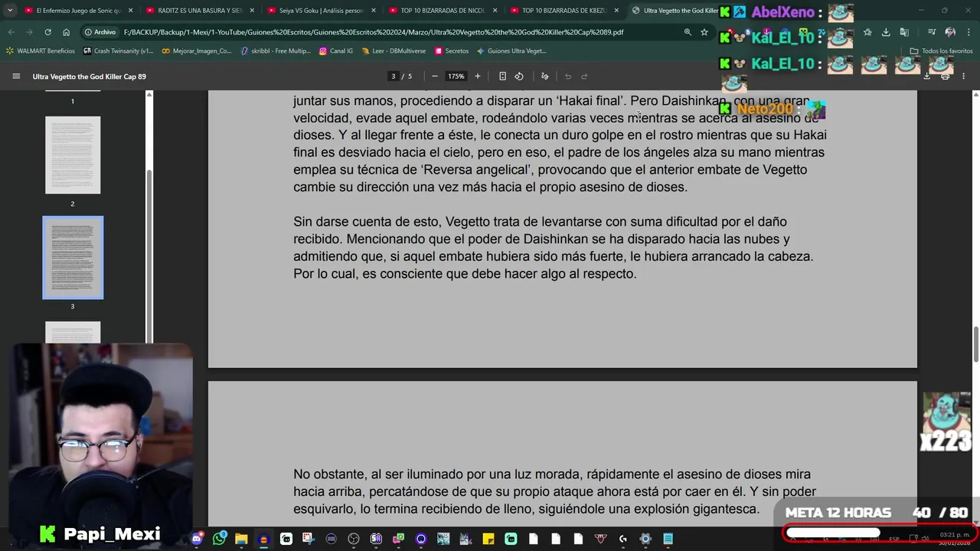
Task: Open Discord from the taskbar
Action: pos(198,539)
